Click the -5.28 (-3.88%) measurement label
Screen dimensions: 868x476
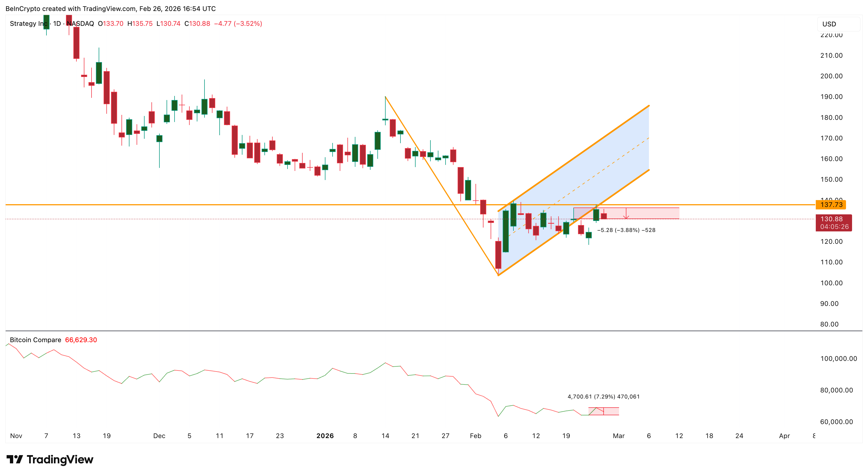point(626,230)
